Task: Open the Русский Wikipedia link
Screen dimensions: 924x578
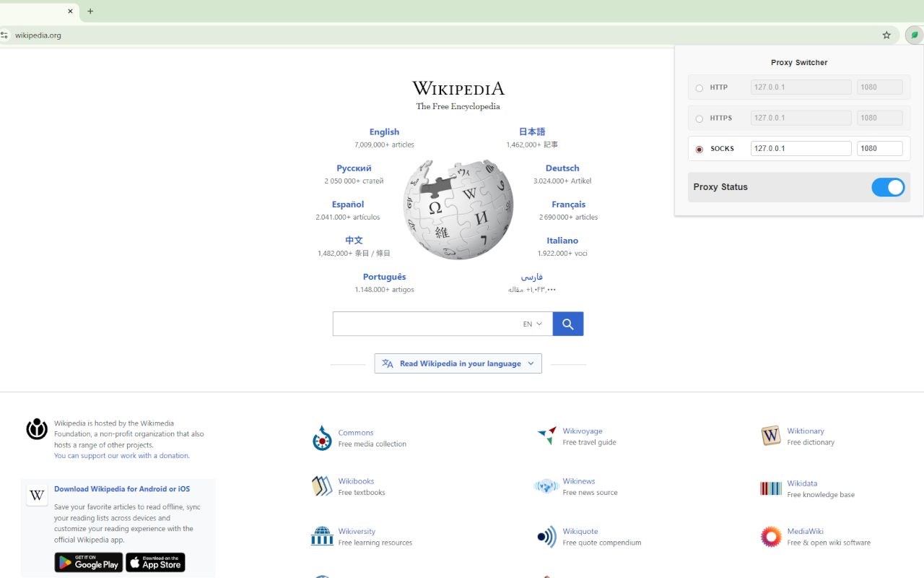Action: coord(354,168)
